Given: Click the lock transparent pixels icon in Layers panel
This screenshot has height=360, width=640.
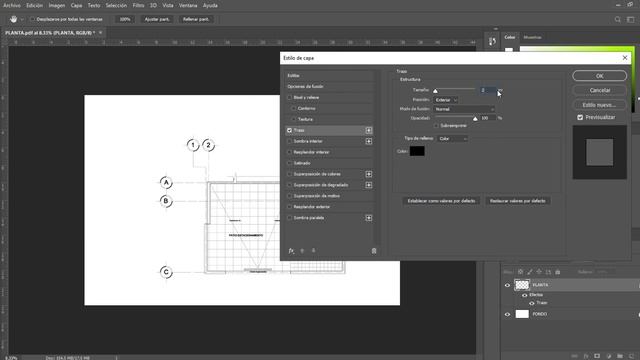Looking at the screenshot, I should point(520,272).
